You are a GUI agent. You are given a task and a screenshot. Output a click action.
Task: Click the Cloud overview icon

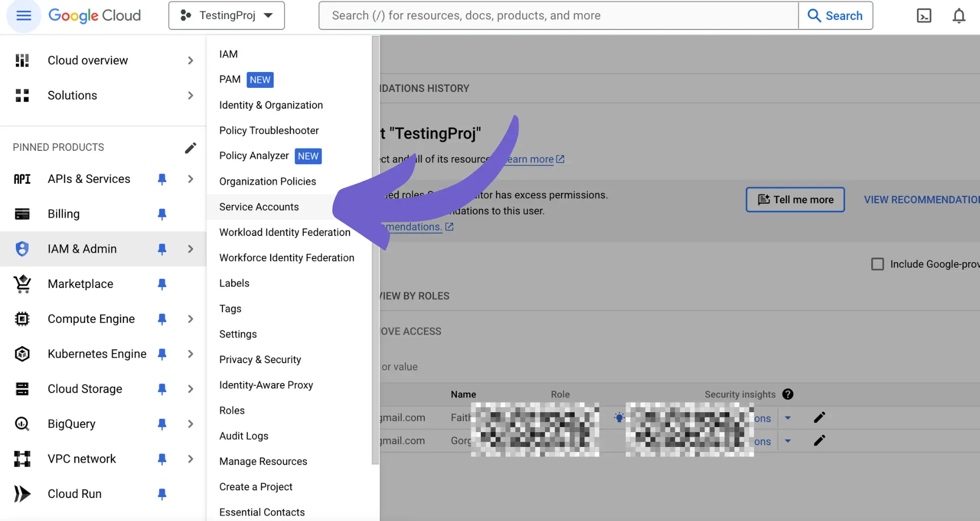coord(22,60)
